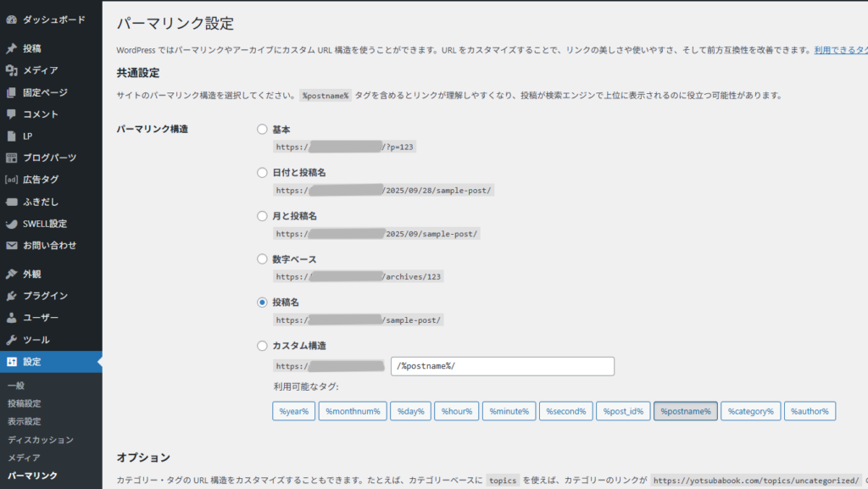Click the custom structure text field

[502, 366]
